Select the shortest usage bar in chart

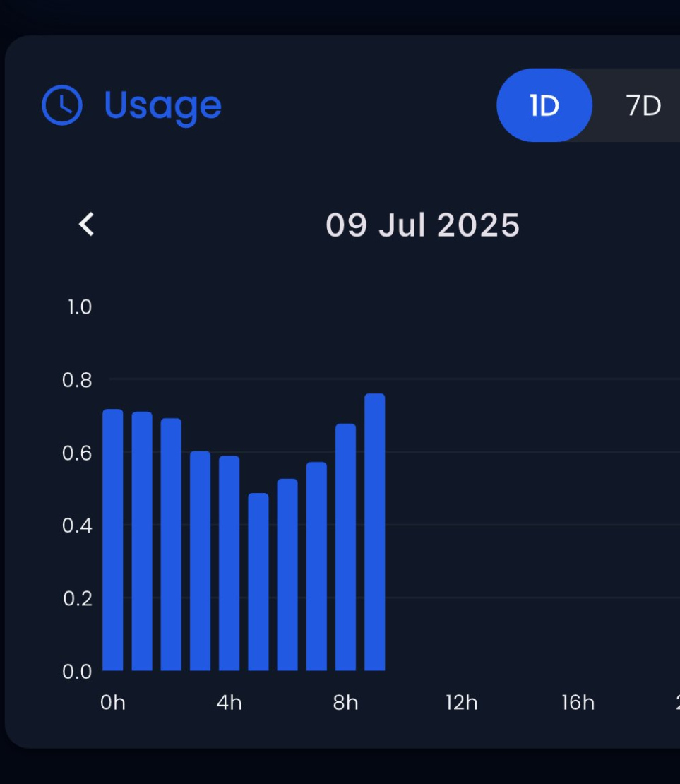click(258, 582)
